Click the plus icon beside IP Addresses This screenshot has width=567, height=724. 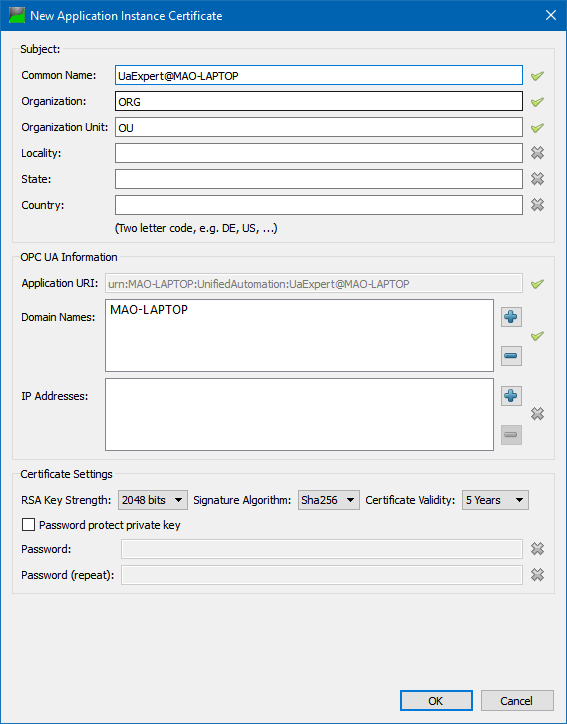pos(511,396)
